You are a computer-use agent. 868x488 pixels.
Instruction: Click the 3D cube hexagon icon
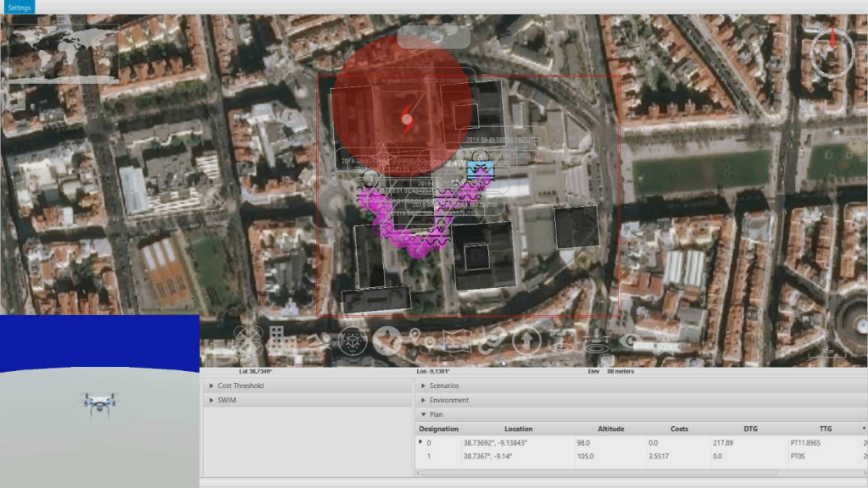click(352, 341)
